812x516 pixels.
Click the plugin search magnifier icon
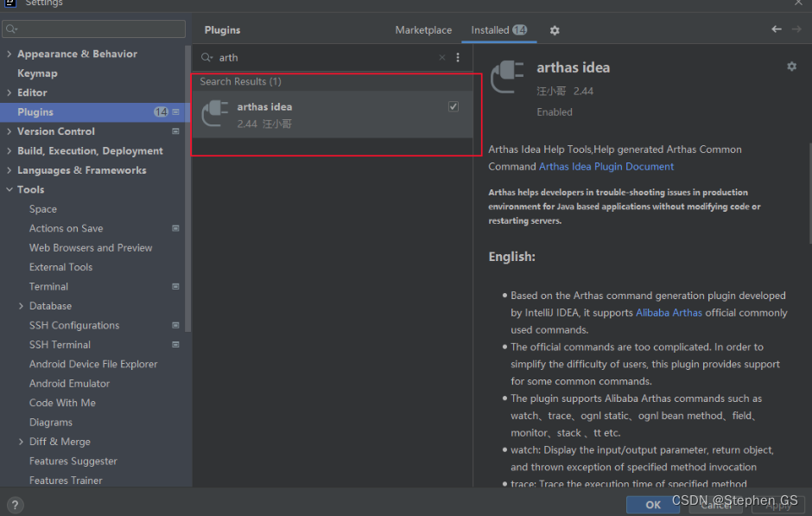tap(206, 58)
